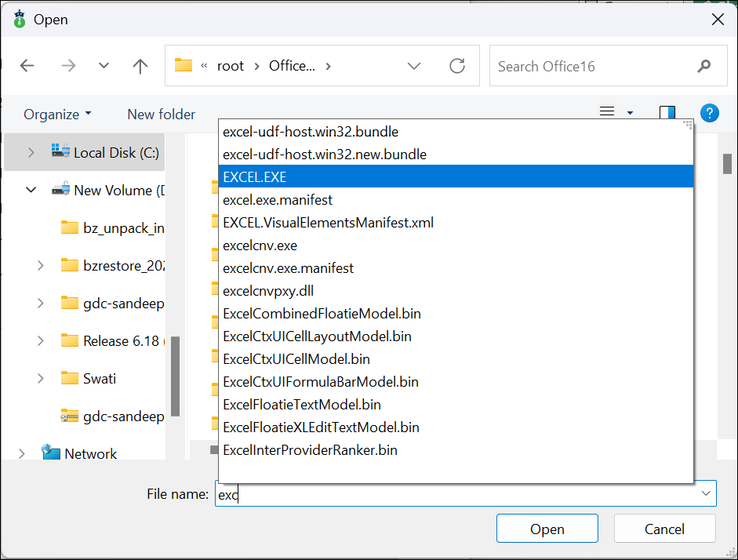Viewport: 738px width, 560px height.
Task: Open the Help question mark icon
Action: point(710,113)
